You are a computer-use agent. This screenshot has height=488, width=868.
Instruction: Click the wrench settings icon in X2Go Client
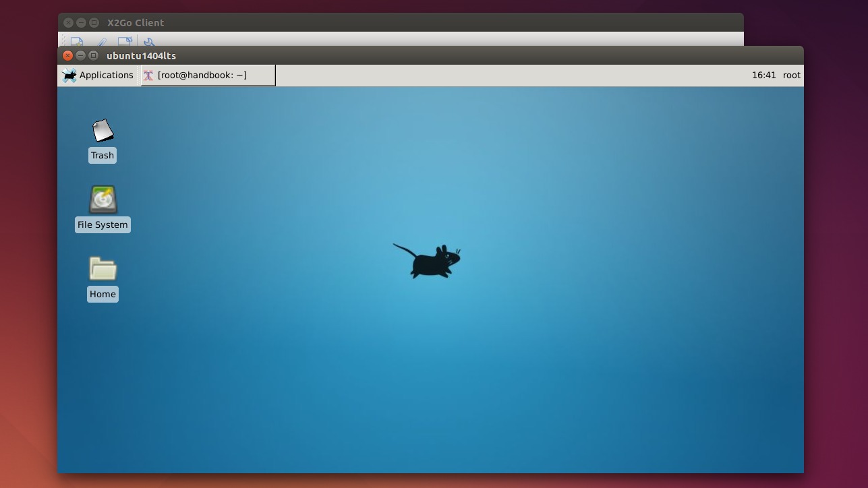149,42
